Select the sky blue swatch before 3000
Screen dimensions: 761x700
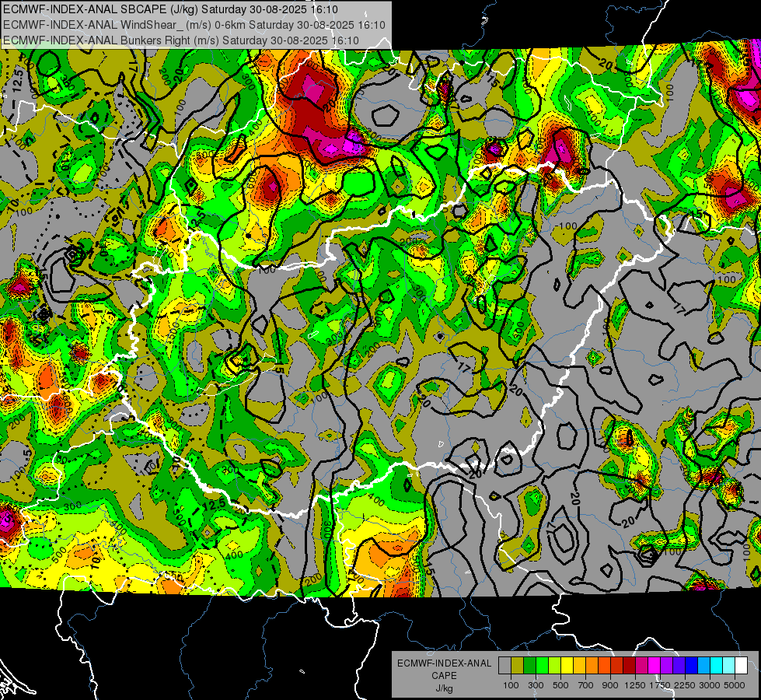click(x=703, y=665)
